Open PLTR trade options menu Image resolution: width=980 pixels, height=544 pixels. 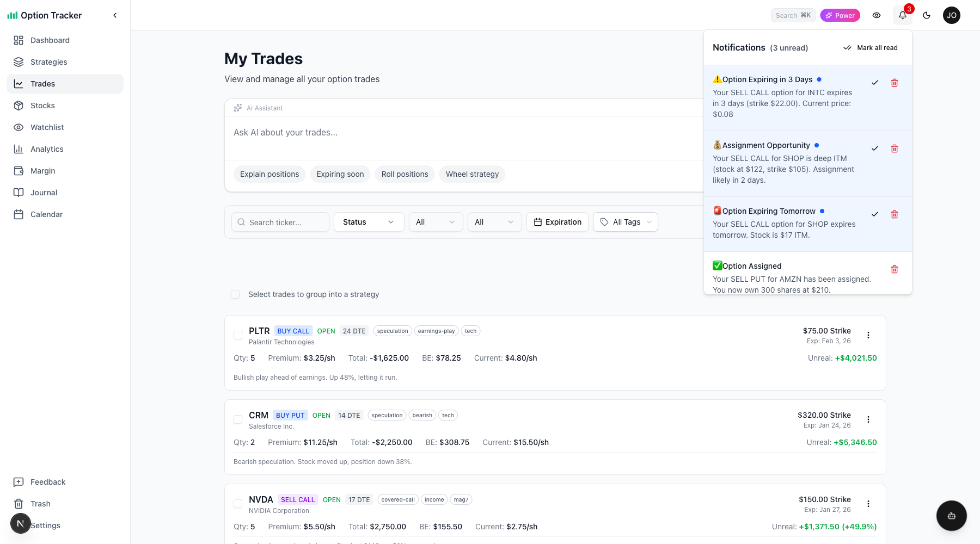coord(868,335)
